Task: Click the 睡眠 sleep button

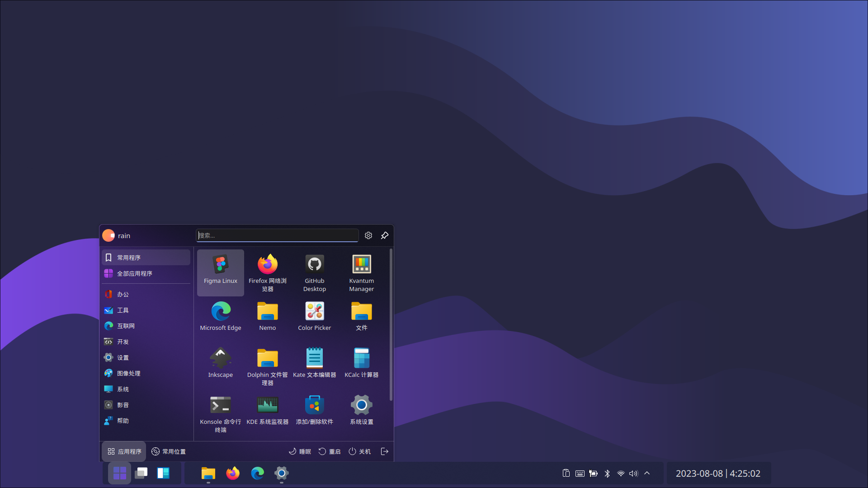Action: click(x=300, y=451)
